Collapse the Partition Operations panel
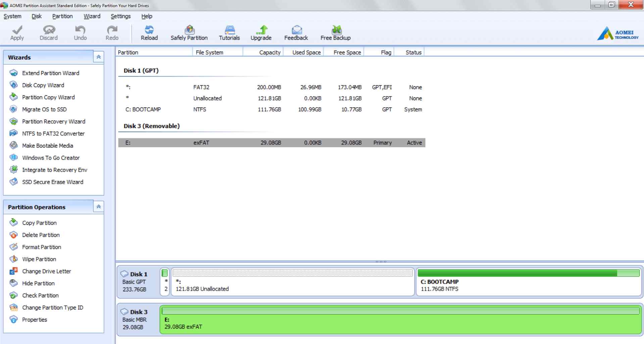Viewport: 644px width, 344px height. click(99, 207)
